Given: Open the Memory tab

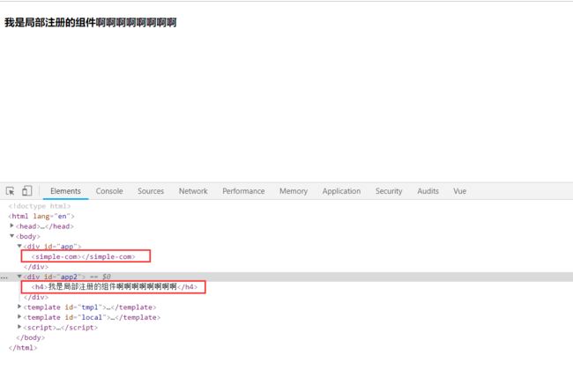Looking at the screenshot, I should 294,191.
